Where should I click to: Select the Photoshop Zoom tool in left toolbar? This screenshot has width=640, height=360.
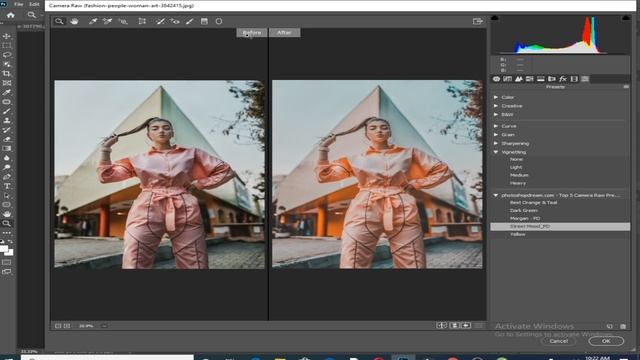coord(7,223)
